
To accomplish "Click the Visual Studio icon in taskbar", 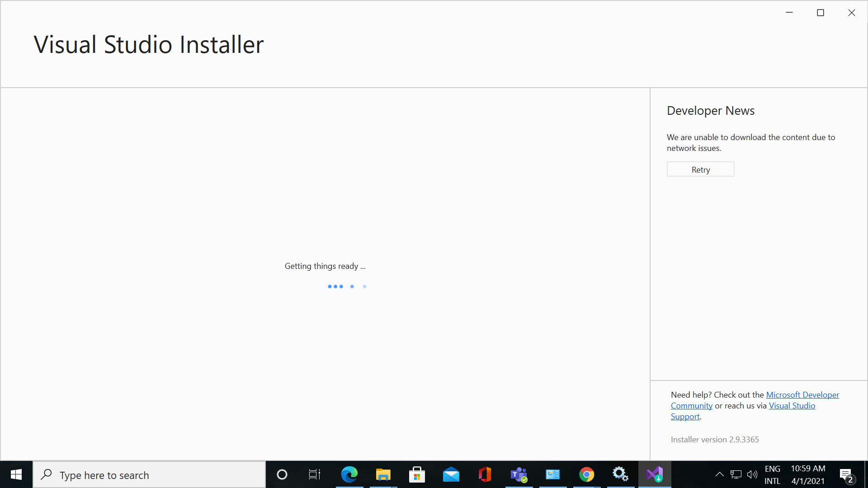I will coord(655,474).
